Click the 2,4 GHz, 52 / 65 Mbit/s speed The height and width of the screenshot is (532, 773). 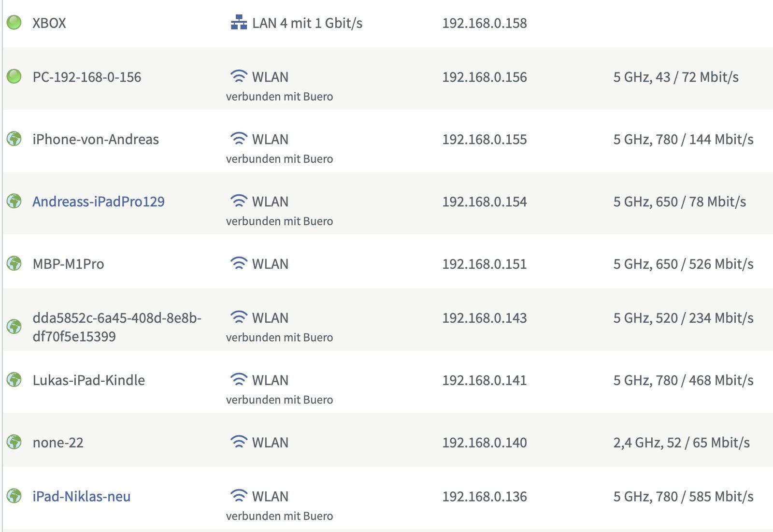681,443
